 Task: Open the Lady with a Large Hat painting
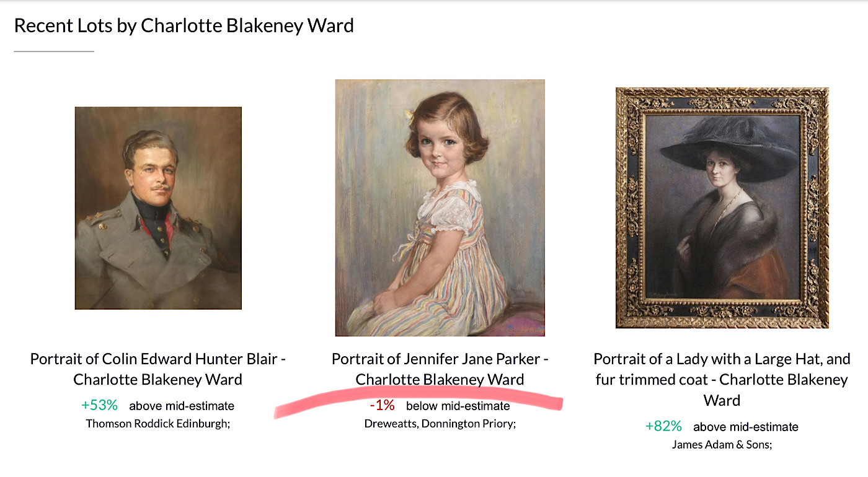click(722, 208)
